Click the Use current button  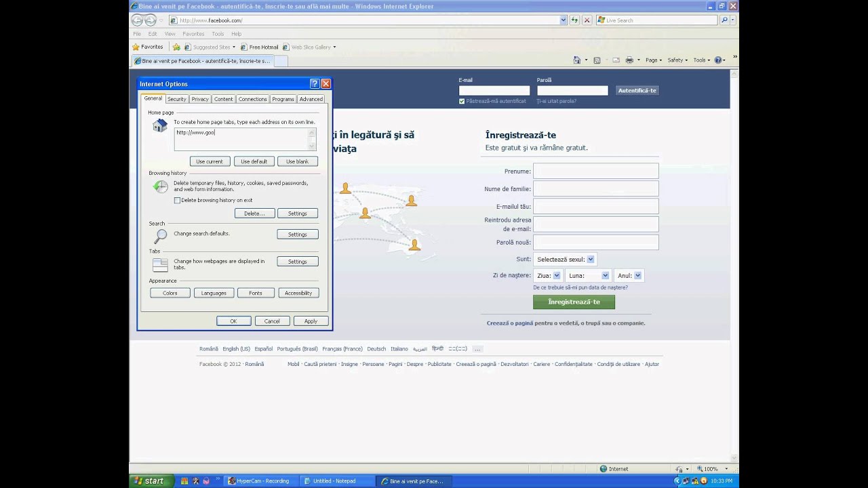(x=210, y=161)
